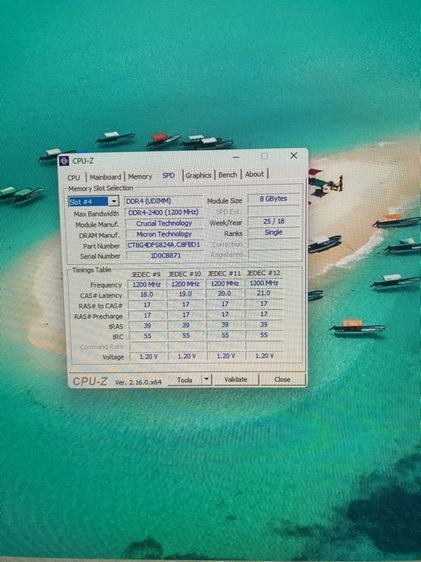Click the Max Bandwidth DDR4-2400 field

164,212
